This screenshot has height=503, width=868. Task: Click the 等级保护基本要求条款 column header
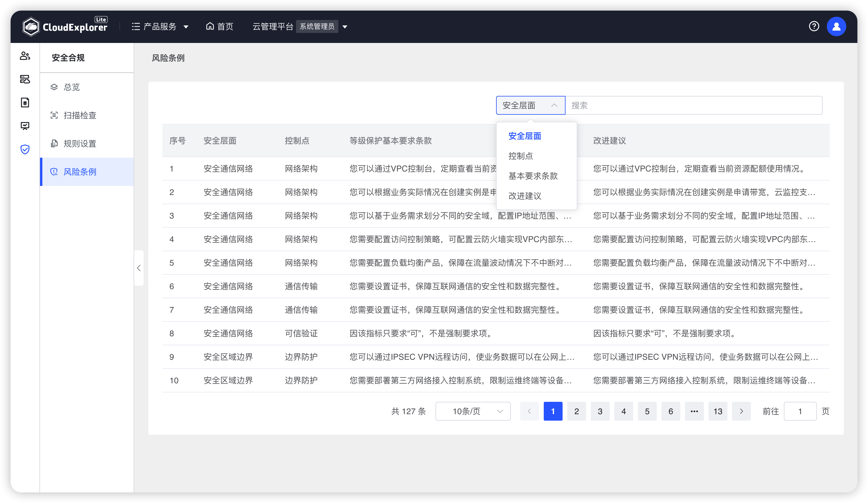click(391, 141)
